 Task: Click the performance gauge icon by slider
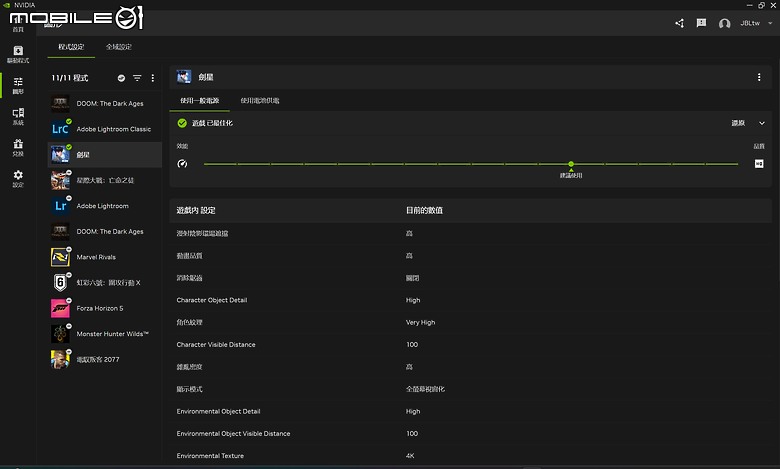183,164
